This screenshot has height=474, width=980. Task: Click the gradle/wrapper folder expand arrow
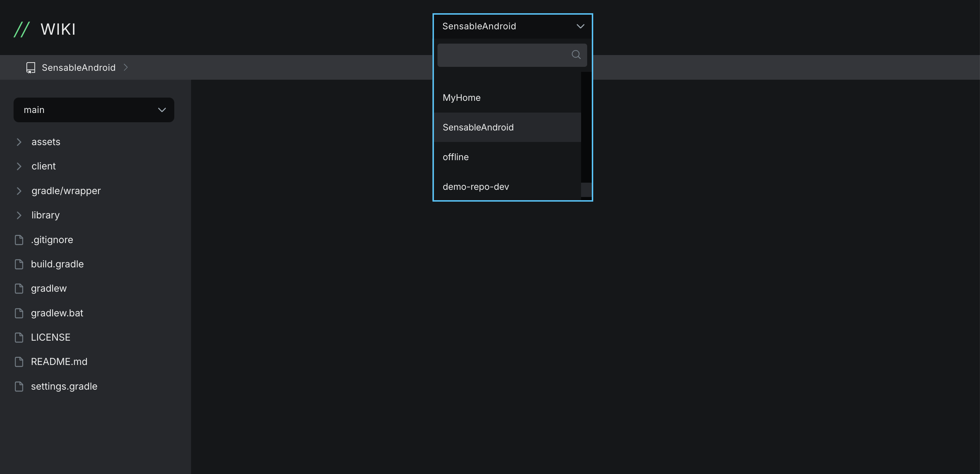click(x=18, y=190)
